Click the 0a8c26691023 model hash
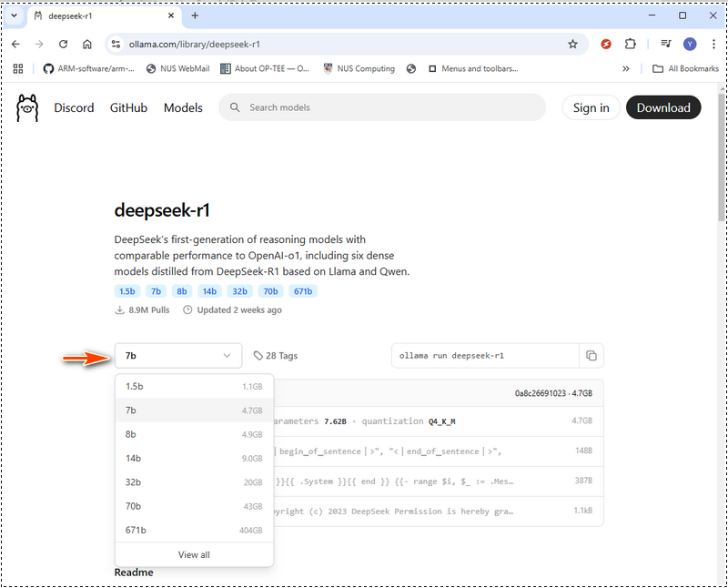Image resolution: width=728 pixels, height=588 pixels. pyautogui.click(x=541, y=393)
